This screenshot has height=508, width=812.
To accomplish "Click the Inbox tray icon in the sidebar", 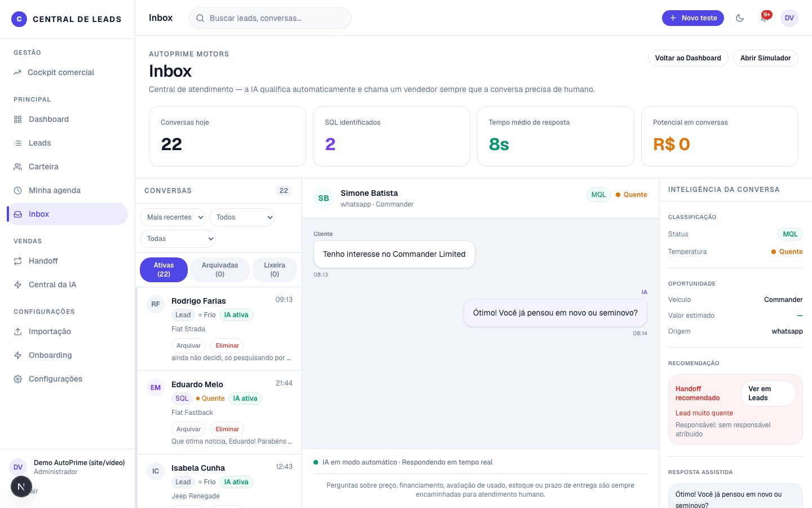I will click(x=18, y=214).
